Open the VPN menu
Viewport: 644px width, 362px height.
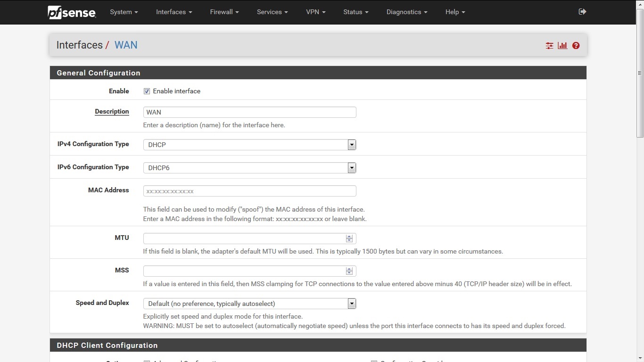315,12
